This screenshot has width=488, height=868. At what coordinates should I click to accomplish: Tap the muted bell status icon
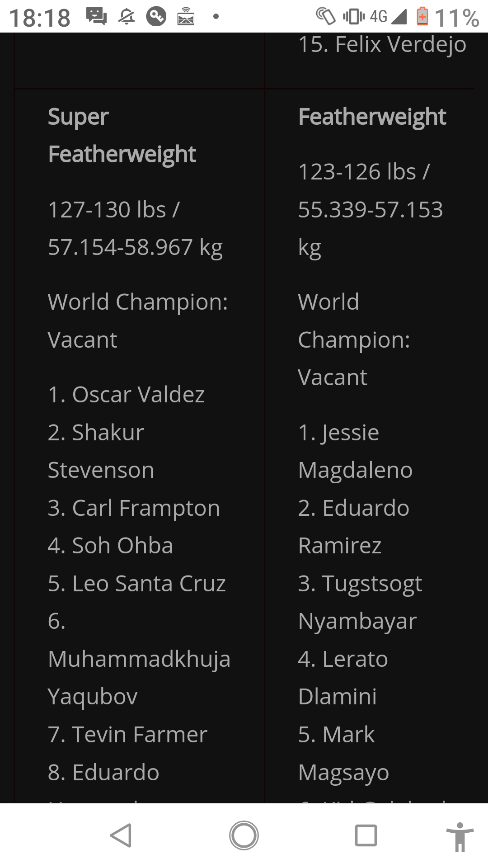point(127,17)
